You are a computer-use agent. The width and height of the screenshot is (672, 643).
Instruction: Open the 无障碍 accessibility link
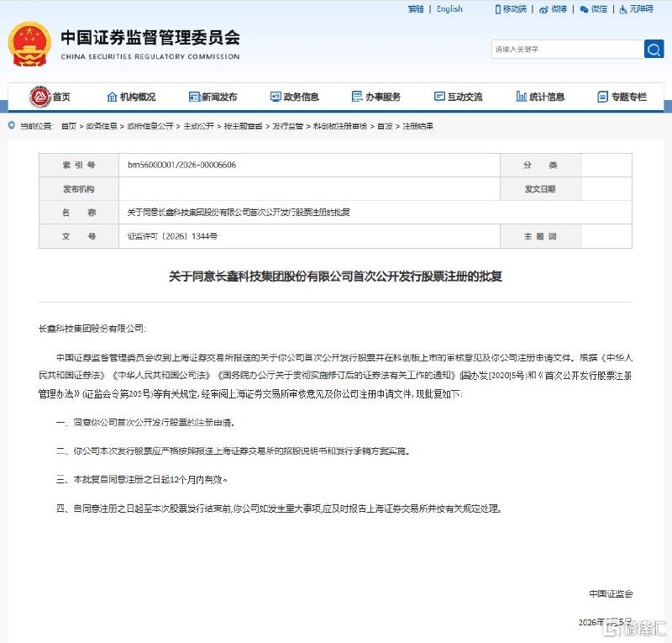641,9
